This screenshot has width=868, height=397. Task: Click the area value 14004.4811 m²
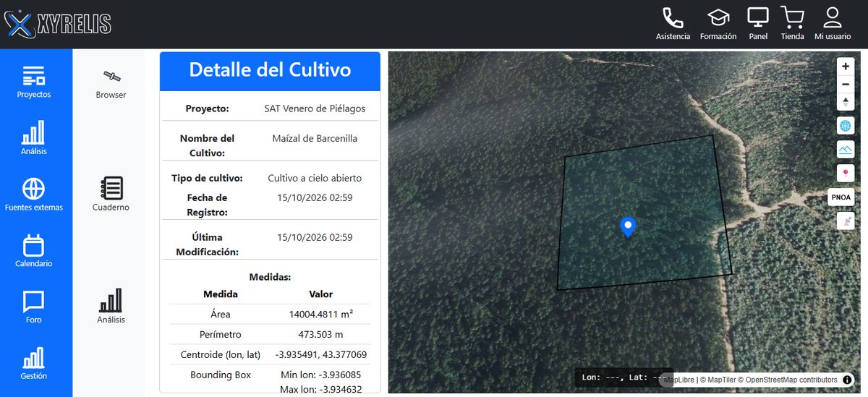[x=321, y=315]
